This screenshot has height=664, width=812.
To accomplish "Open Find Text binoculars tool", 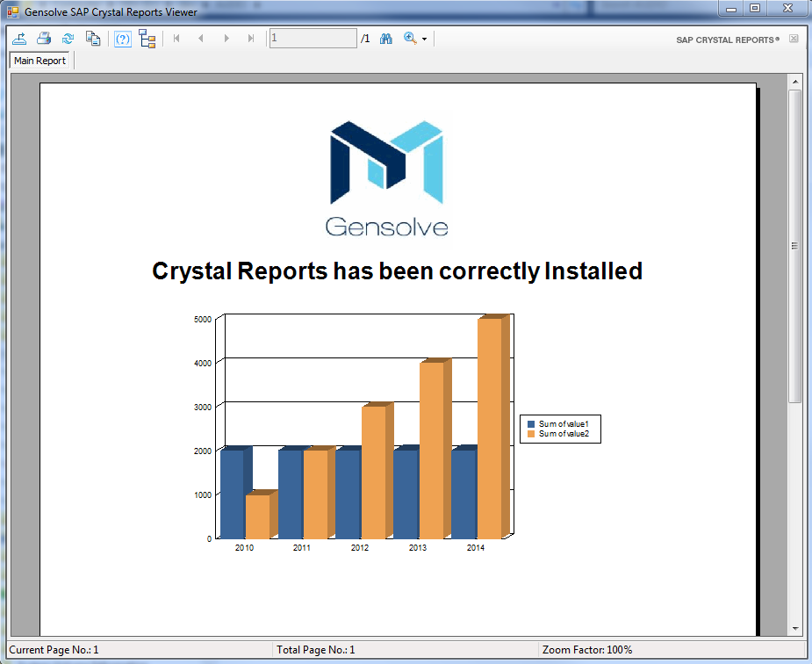I will click(385, 39).
